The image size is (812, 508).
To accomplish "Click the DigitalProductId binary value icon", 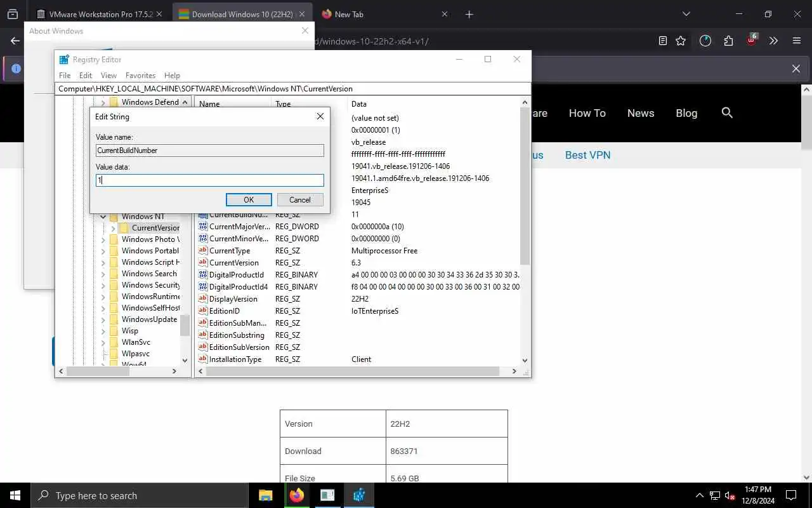I will coord(203,274).
